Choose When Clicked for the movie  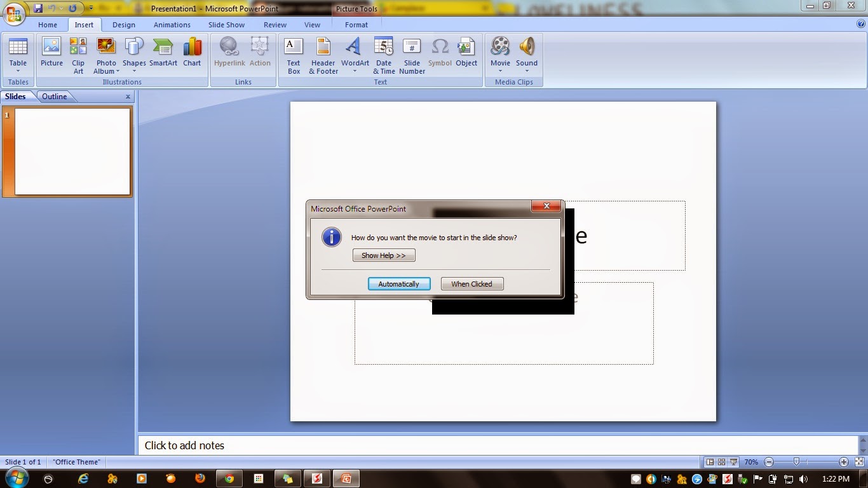point(472,284)
